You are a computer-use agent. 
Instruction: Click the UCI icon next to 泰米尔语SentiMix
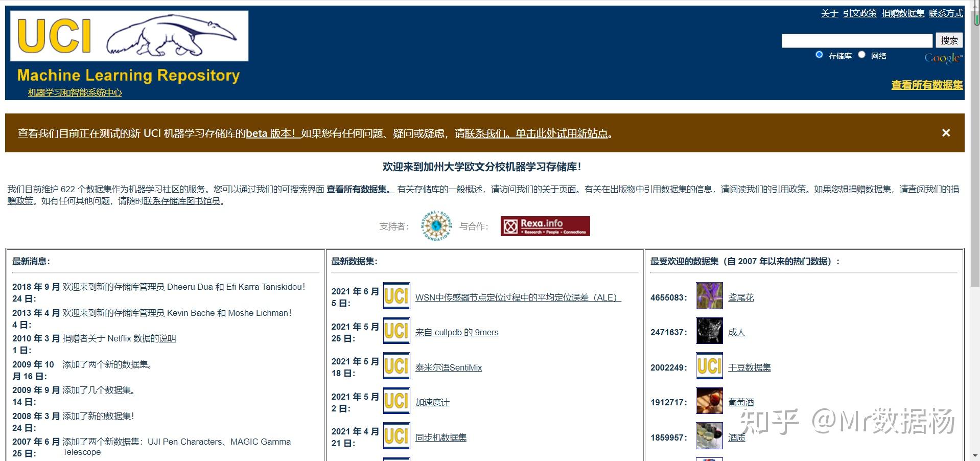(396, 366)
